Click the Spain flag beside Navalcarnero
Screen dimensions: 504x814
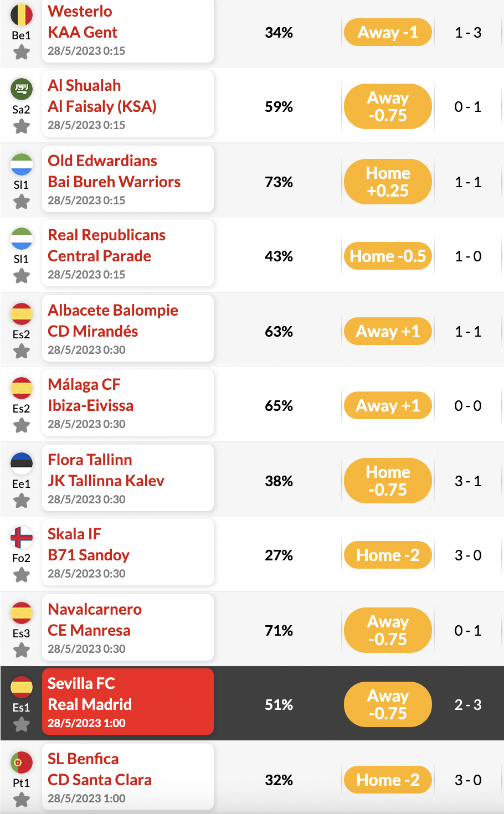click(22, 612)
